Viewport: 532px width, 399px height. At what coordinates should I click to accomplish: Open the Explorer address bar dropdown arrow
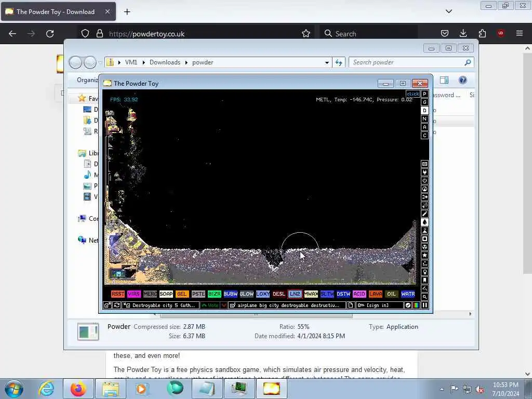click(x=327, y=62)
